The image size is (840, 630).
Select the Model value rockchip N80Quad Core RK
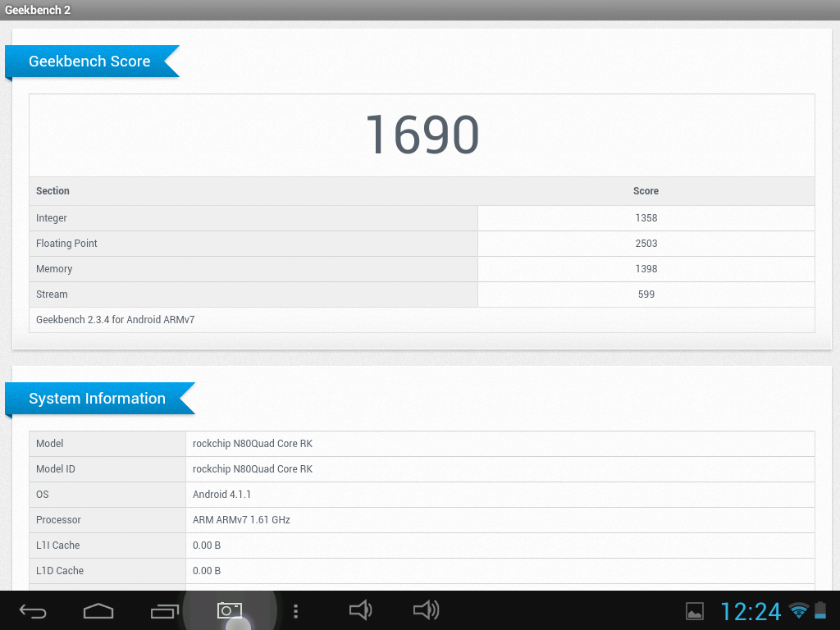coord(253,444)
